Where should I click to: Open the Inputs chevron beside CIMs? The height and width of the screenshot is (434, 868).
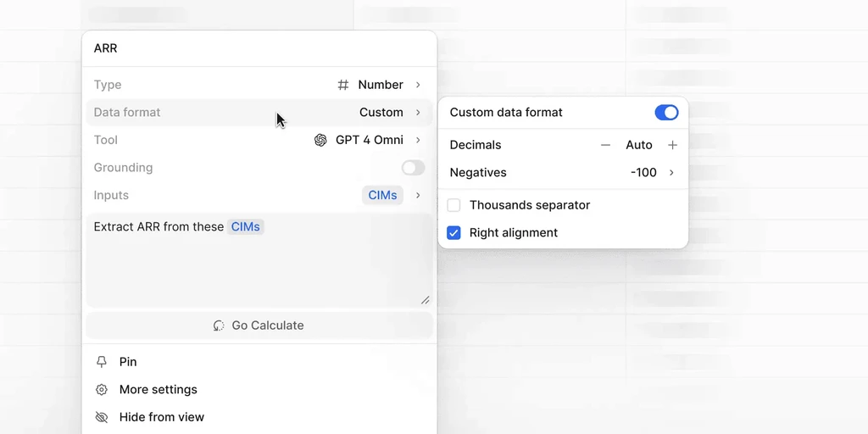pyautogui.click(x=418, y=196)
